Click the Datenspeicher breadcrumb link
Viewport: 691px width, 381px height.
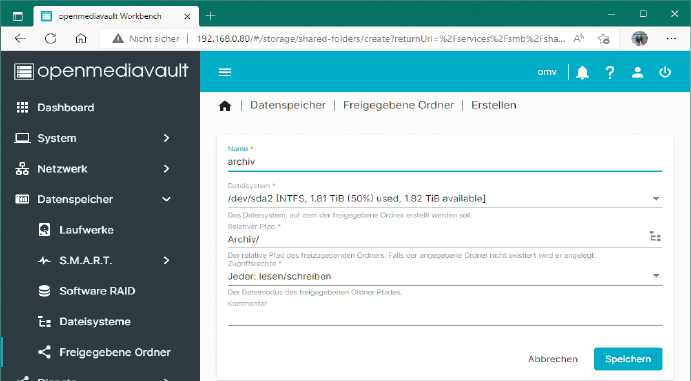pos(288,105)
